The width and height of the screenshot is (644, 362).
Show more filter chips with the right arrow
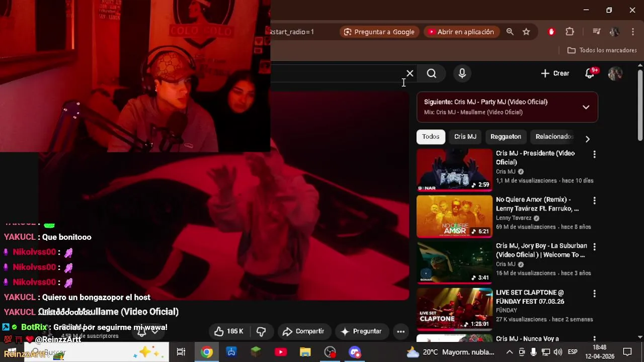coord(587,139)
